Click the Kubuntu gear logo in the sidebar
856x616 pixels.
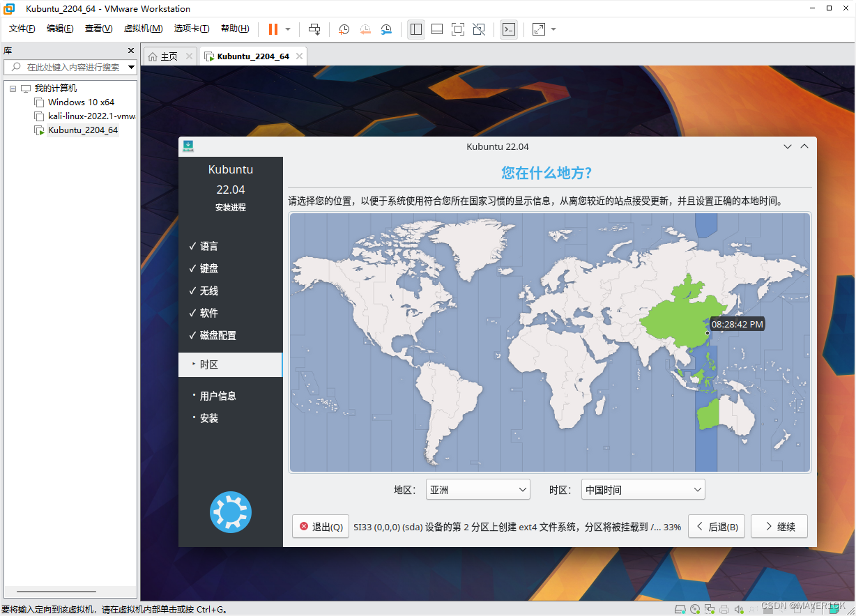click(231, 512)
